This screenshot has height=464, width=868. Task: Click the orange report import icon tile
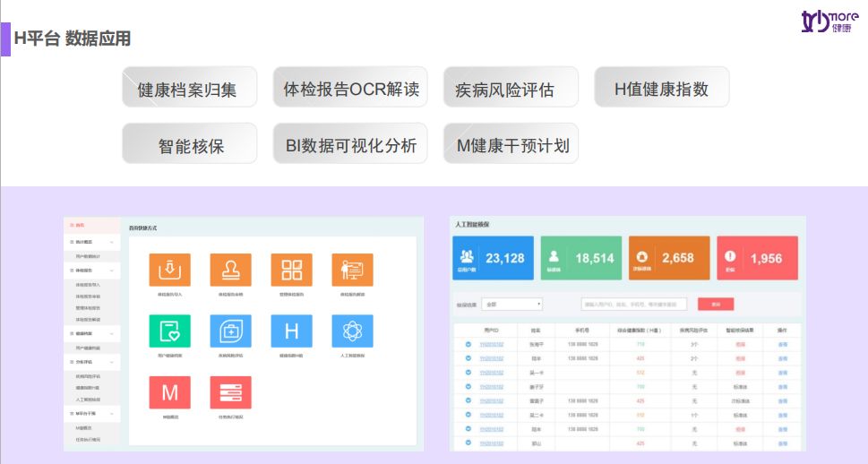click(x=169, y=270)
